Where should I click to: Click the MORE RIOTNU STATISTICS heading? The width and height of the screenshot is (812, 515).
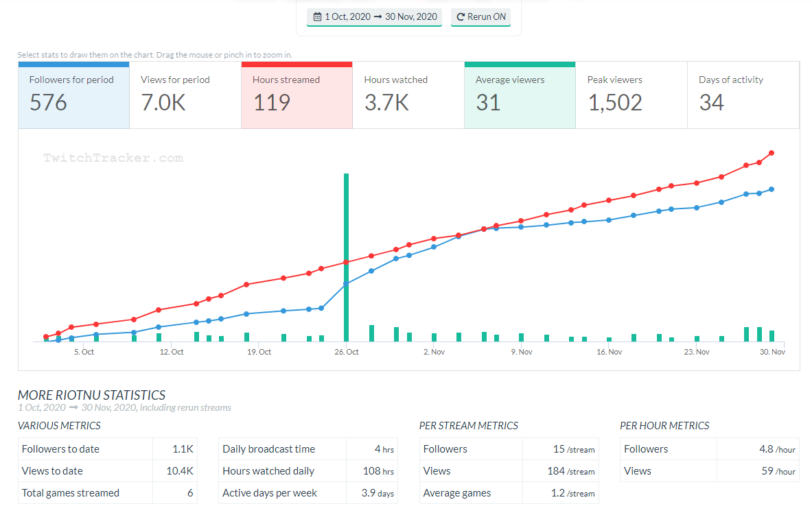pos(91,395)
